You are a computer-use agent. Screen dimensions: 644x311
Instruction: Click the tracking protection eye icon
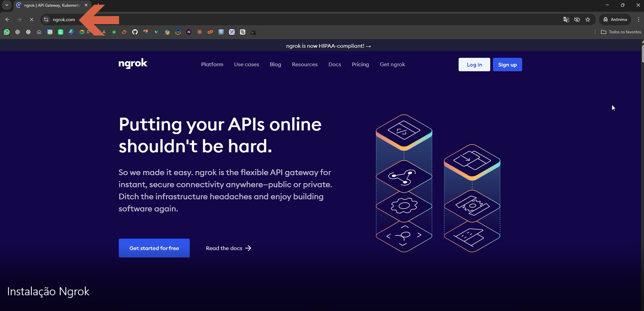(577, 19)
